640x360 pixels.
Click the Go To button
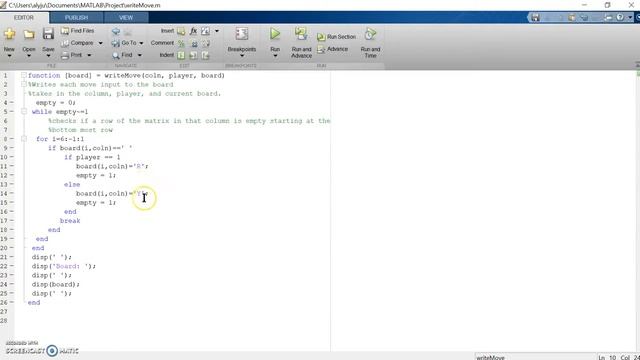124,43
